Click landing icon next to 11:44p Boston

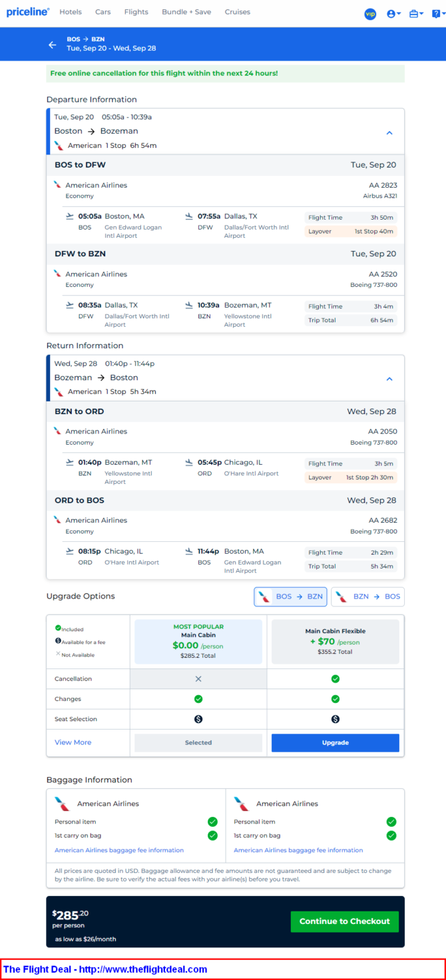click(189, 551)
